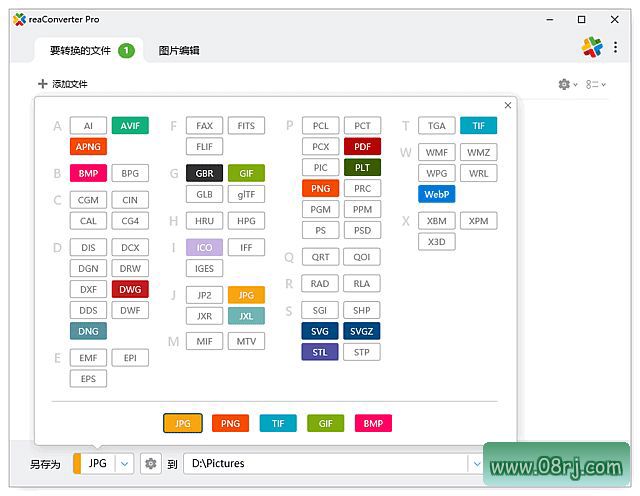The height and width of the screenshot is (496, 640).
Task: Click the colorful reaConverter logo icon
Action: tap(592, 47)
